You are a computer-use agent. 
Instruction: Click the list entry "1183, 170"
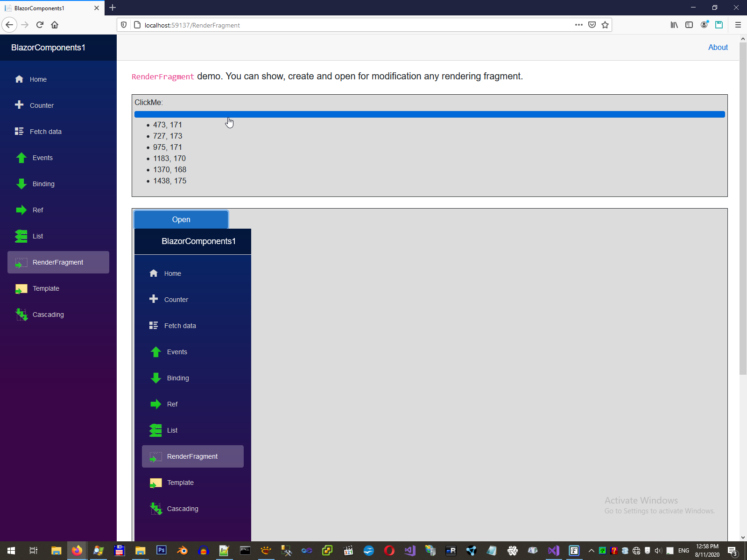169,158
